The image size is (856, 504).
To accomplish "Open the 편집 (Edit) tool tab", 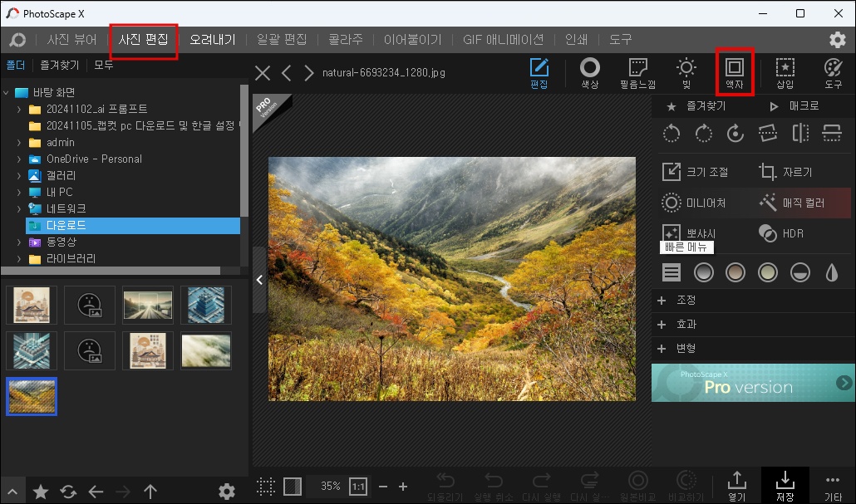I will click(539, 73).
